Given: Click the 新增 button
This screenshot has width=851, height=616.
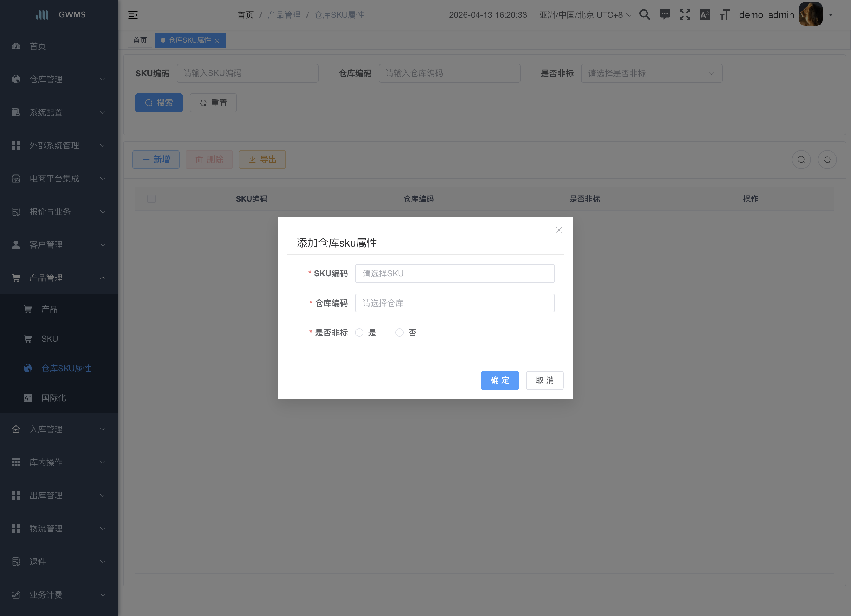Looking at the screenshot, I should tap(156, 160).
